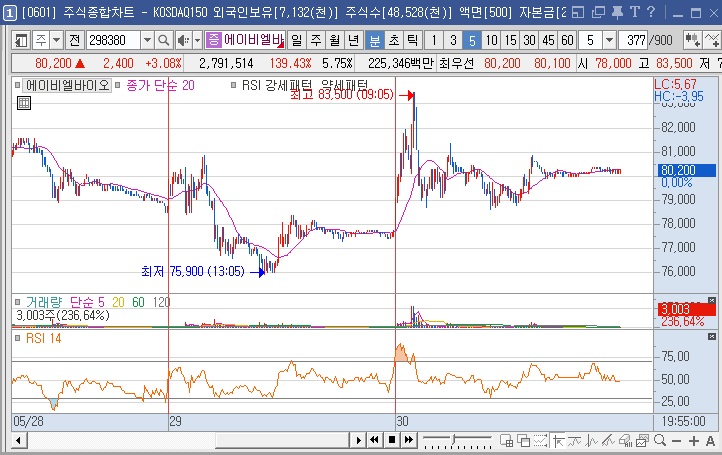
Task: Click the 30-minute interval button
Action: click(x=529, y=41)
